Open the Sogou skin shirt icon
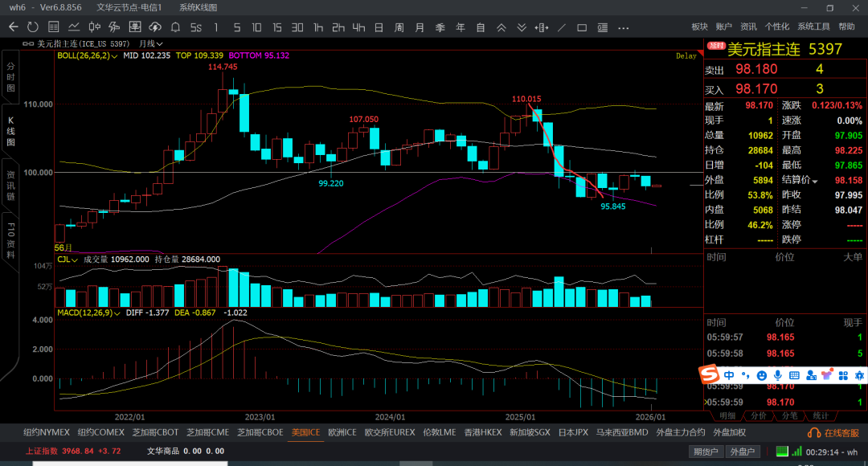 click(x=827, y=375)
